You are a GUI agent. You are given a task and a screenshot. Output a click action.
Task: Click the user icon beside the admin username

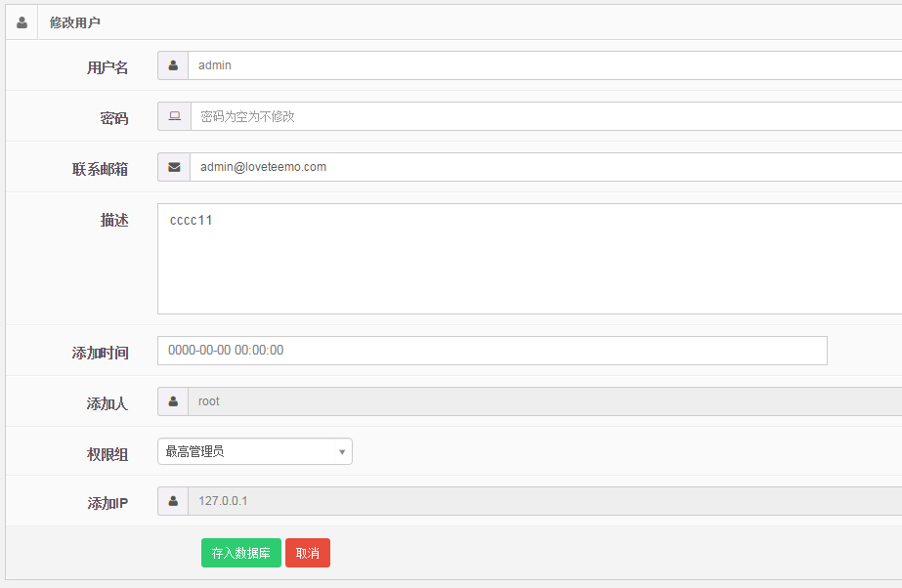click(x=173, y=65)
